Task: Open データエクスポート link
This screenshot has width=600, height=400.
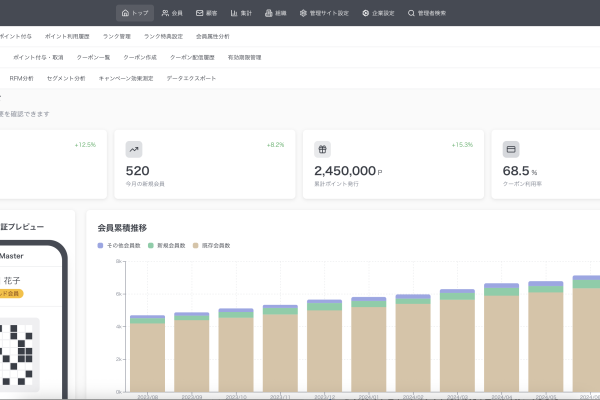Action: coord(190,77)
